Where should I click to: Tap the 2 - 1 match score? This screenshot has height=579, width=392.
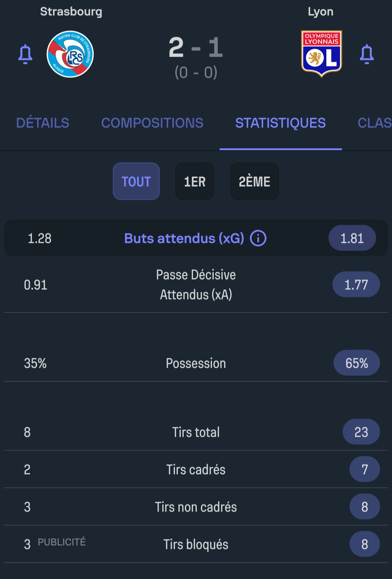[x=196, y=48]
